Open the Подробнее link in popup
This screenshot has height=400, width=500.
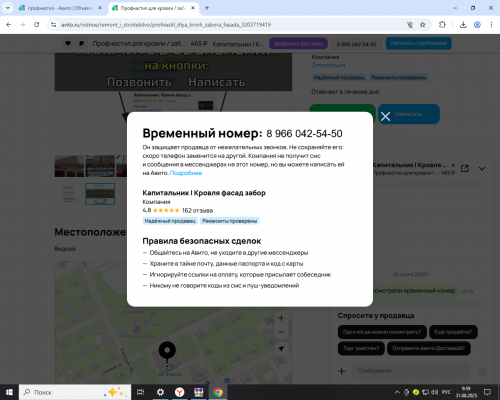pos(186,173)
